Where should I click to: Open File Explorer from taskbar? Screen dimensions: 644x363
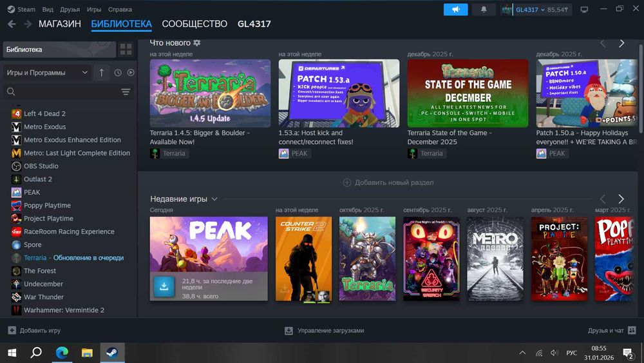[87, 352]
